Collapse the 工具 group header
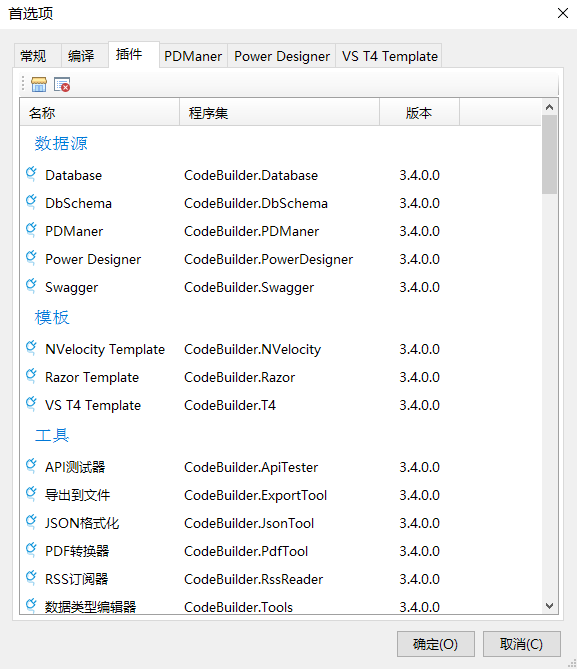 pyautogui.click(x=52, y=435)
